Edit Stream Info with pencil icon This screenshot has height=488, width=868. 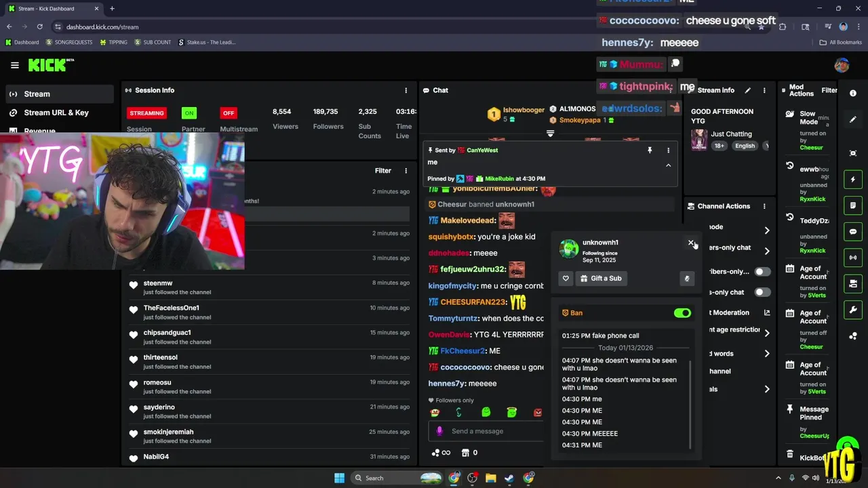click(x=747, y=90)
